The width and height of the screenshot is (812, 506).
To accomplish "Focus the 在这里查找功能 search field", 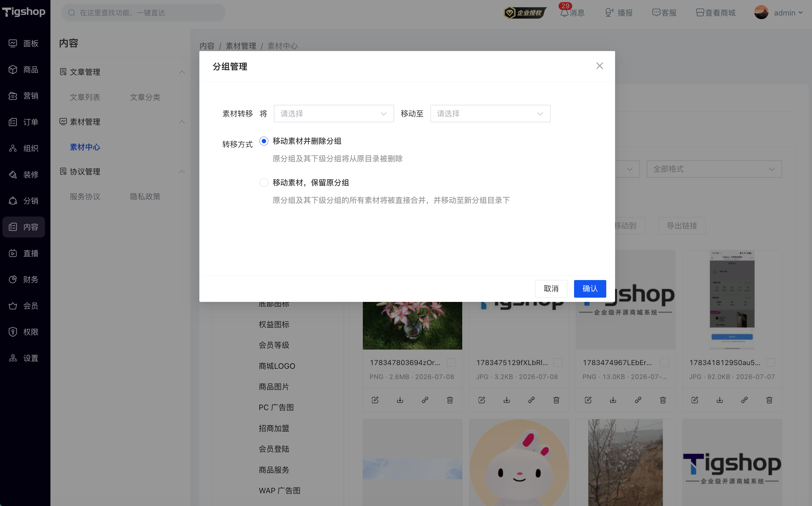I will pyautogui.click(x=143, y=13).
